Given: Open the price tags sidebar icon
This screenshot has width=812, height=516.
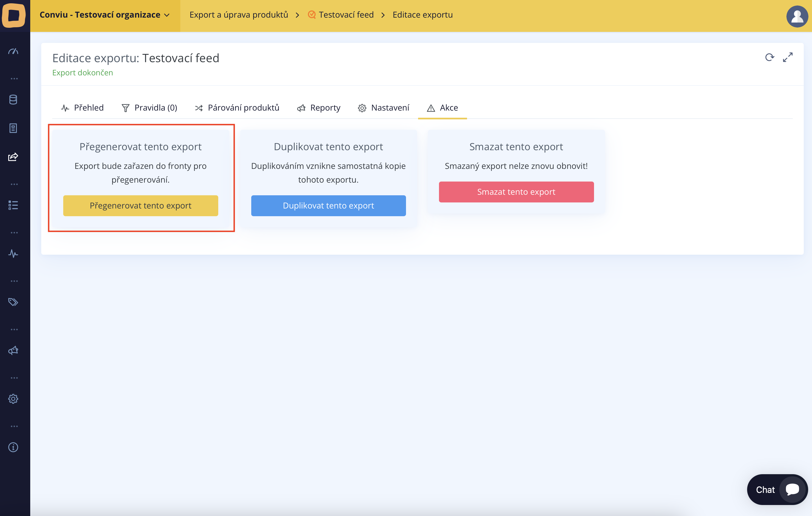Looking at the screenshot, I should click(13, 302).
